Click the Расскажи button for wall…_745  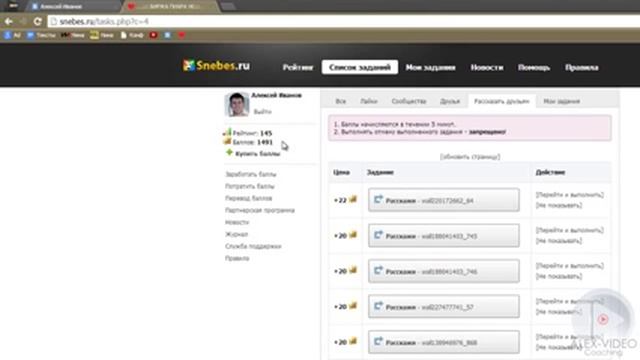pos(444,235)
